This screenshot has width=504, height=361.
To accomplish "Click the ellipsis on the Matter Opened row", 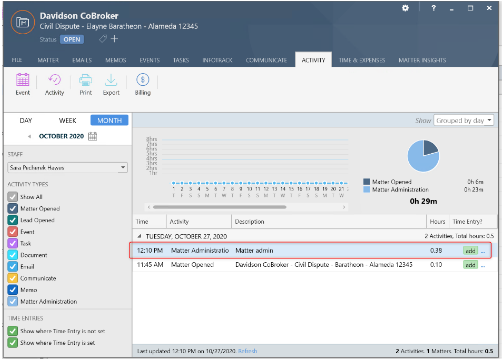I will point(483,265).
